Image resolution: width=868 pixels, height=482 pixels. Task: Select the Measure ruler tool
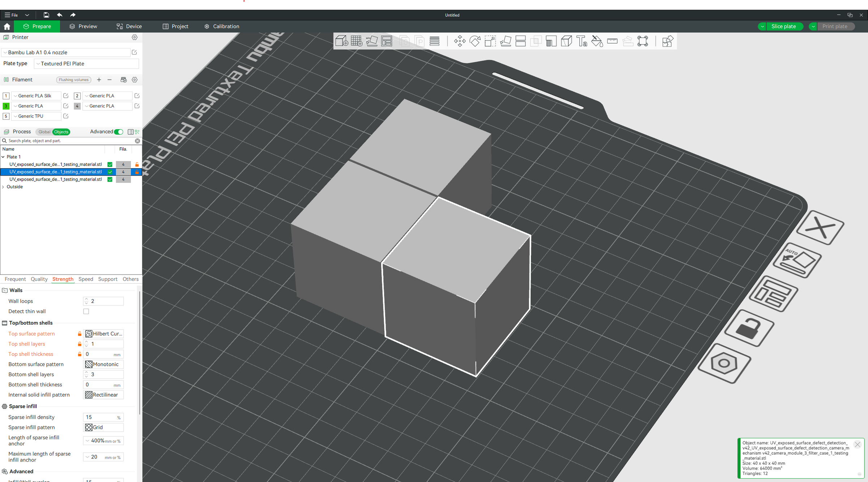[x=612, y=41]
